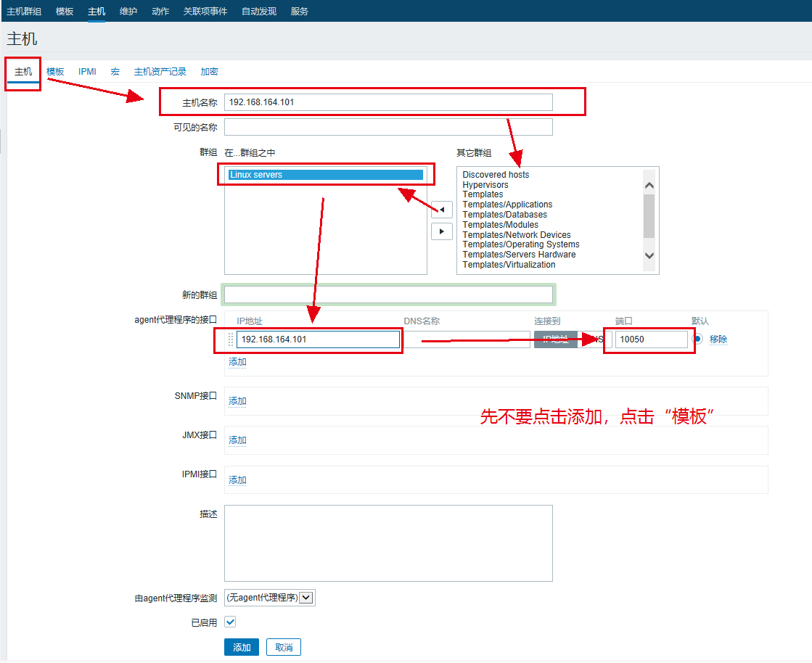Viewport: 812px width, 663px height.
Task: Open 服务 in the top navigation
Action: (x=299, y=12)
